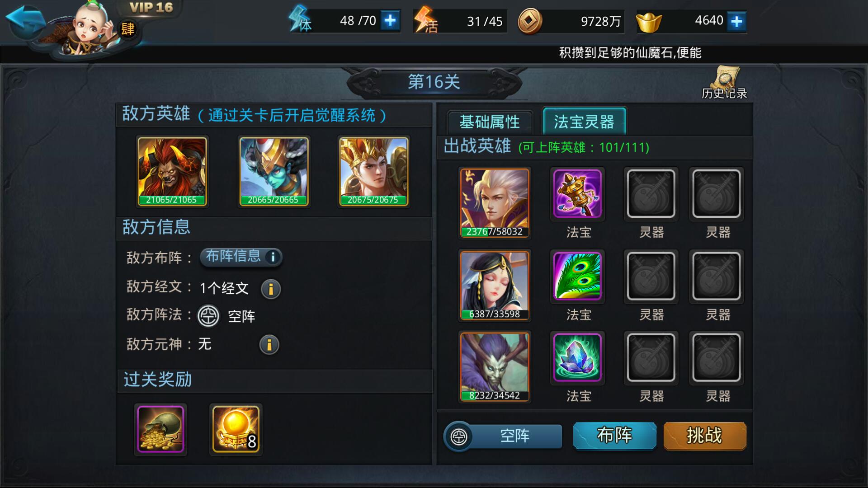The height and width of the screenshot is (488, 868).
Task: Open the 布阵信息 enemy formation details
Action: pos(241,257)
